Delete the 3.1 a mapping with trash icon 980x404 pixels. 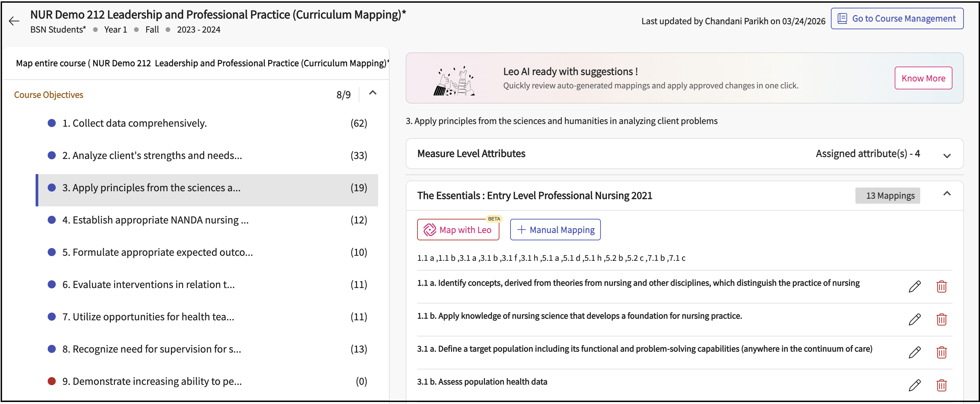pos(941,352)
